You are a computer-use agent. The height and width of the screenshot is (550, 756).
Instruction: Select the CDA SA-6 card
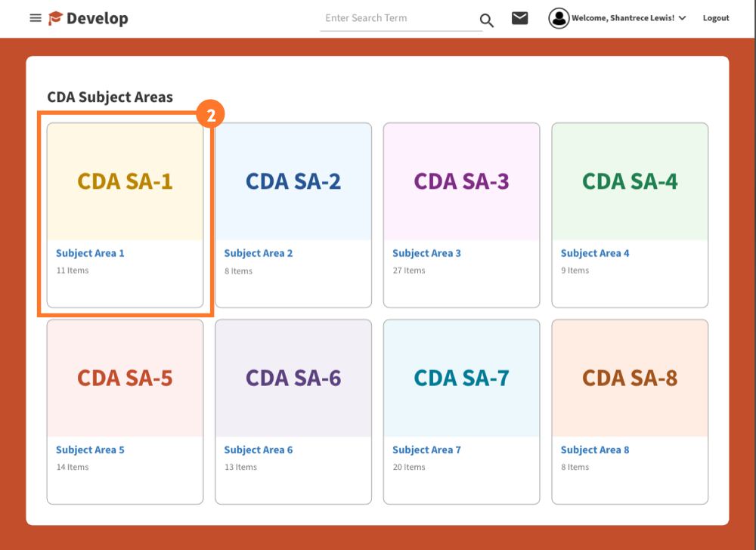tap(293, 378)
